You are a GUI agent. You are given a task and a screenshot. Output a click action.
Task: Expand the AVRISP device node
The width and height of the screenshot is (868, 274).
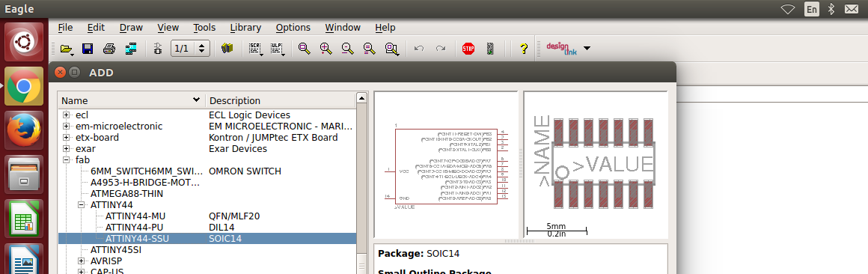pos(82,261)
